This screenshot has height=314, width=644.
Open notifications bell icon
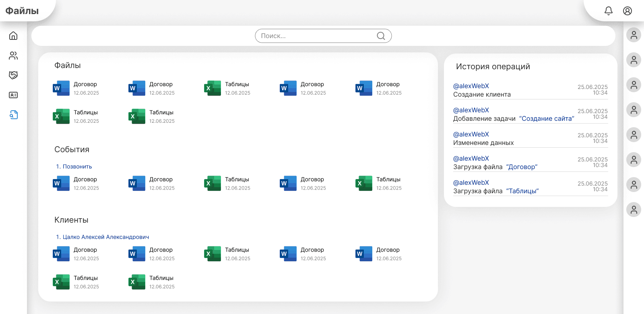609,11
